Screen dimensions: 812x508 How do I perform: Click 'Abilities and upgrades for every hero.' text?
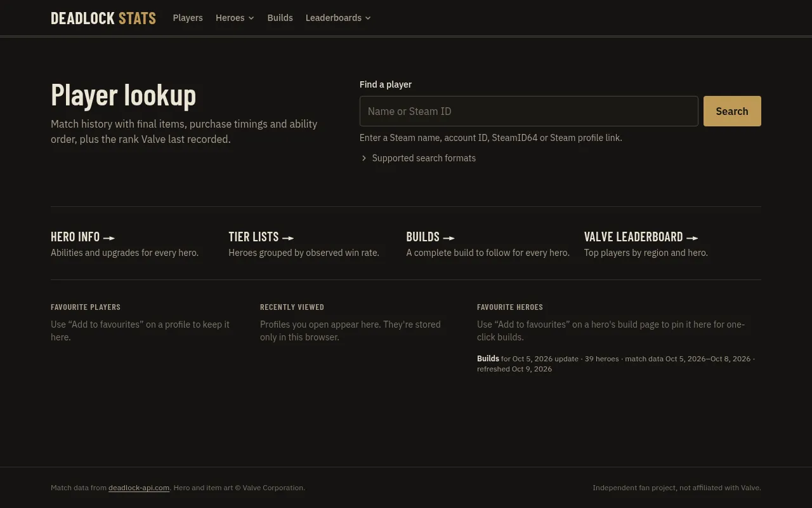[x=124, y=253]
